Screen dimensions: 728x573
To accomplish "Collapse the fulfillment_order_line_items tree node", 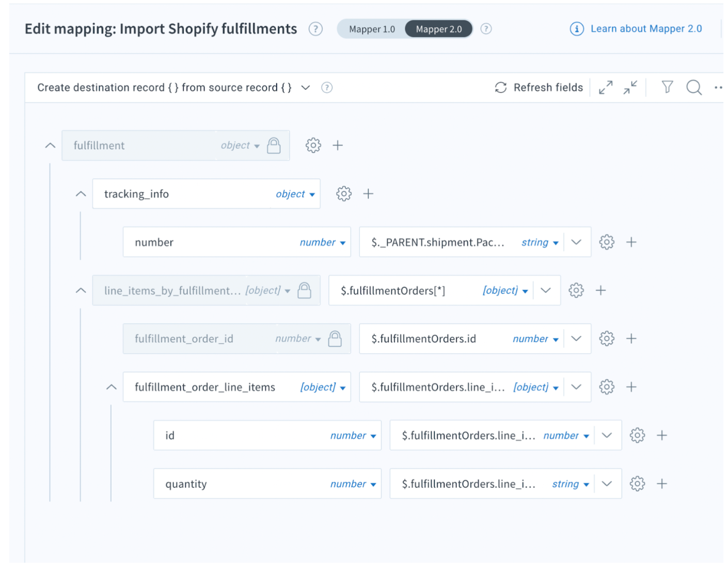I will pos(111,387).
